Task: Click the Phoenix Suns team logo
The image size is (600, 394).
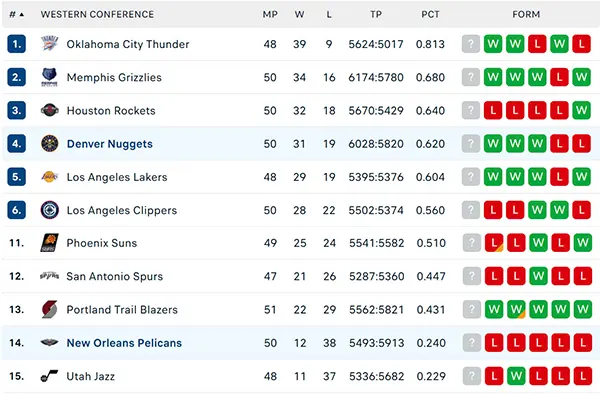Action: tap(50, 243)
